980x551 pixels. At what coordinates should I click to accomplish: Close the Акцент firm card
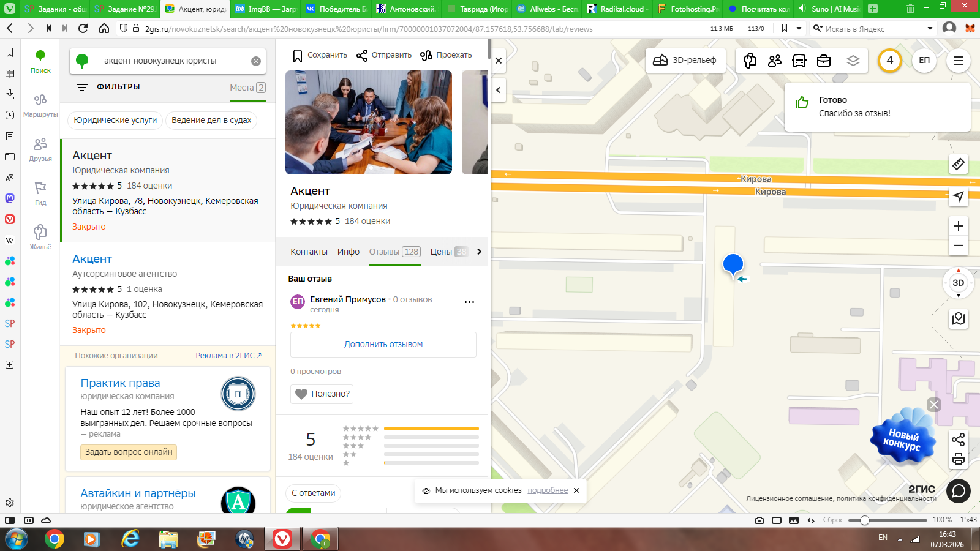[499, 61]
